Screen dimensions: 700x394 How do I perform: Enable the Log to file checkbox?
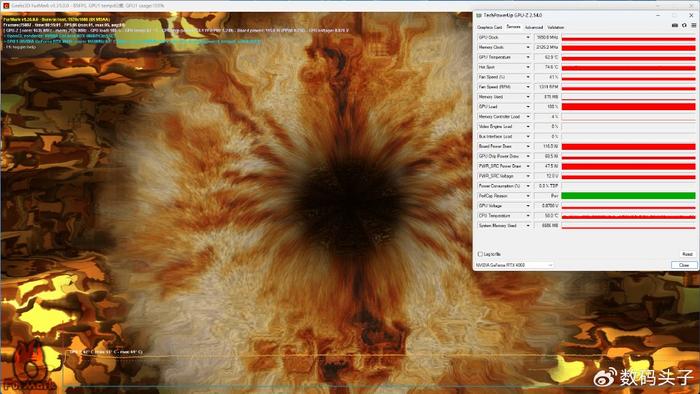480,254
